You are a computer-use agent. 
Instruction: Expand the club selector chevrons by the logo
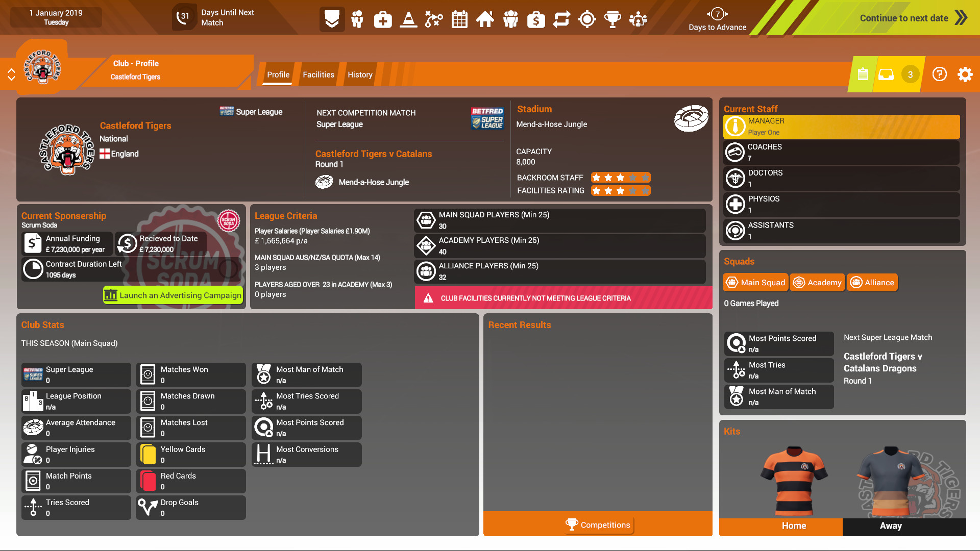11,74
